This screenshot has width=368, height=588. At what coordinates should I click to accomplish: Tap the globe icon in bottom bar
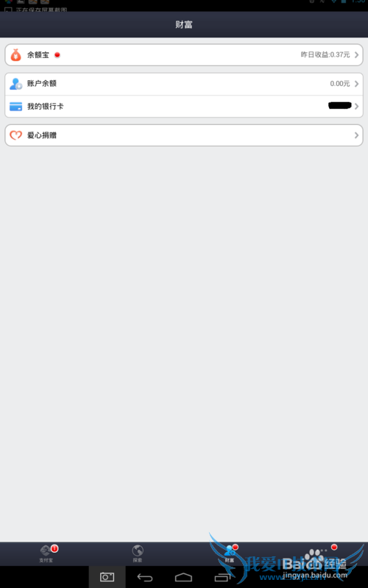click(138, 551)
